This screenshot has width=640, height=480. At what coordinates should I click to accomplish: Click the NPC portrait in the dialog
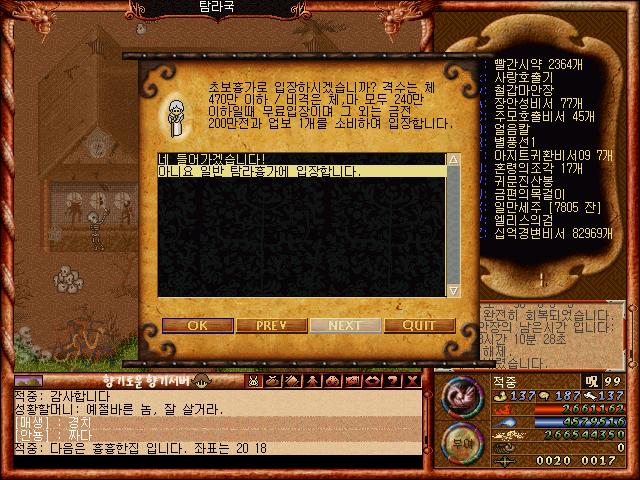click(x=176, y=118)
